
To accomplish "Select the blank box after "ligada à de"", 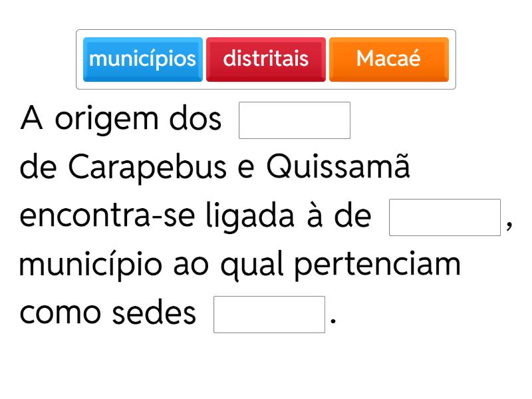I will 445,217.
